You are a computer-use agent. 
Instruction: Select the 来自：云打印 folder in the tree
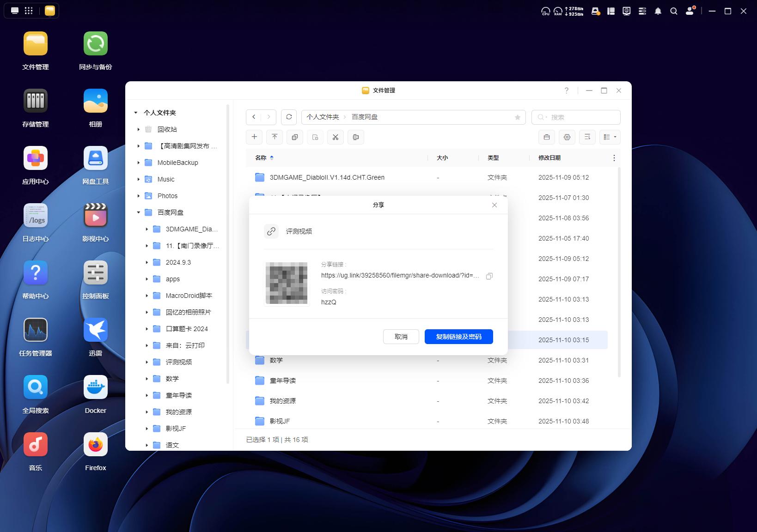185,345
